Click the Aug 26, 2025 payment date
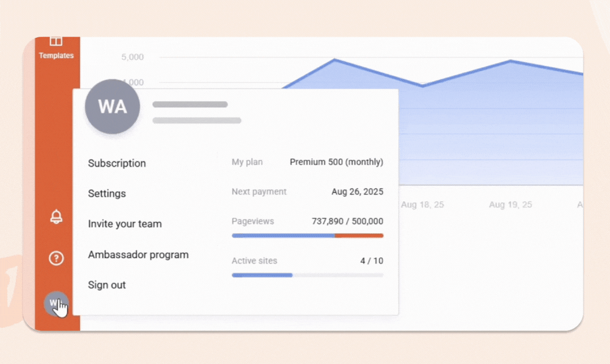 [x=357, y=192]
